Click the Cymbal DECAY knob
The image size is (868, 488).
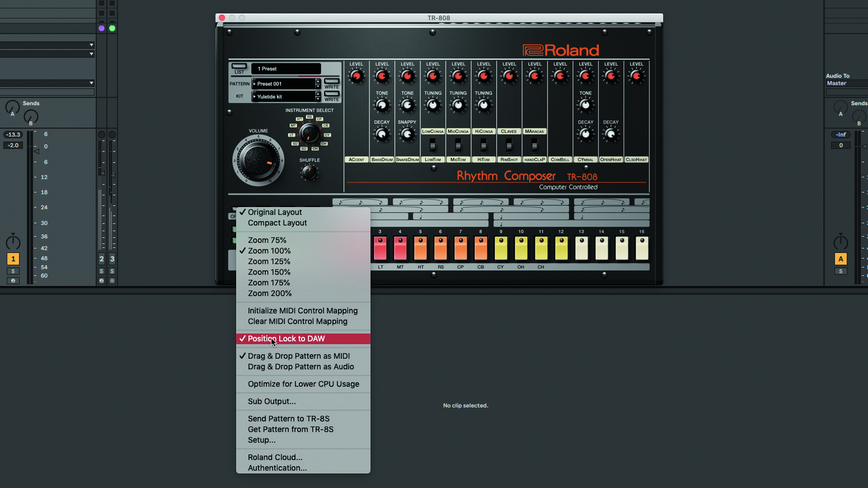tap(585, 134)
